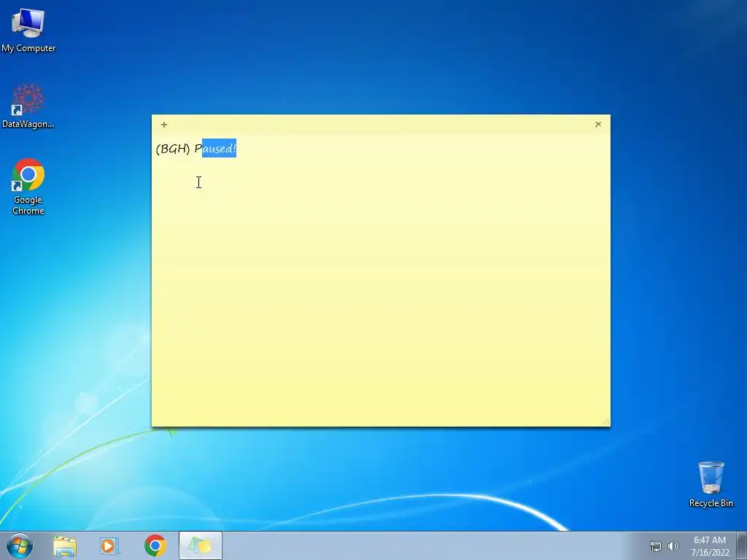Open My Computer desktop icon
The width and height of the screenshot is (747, 560).
(28, 29)
